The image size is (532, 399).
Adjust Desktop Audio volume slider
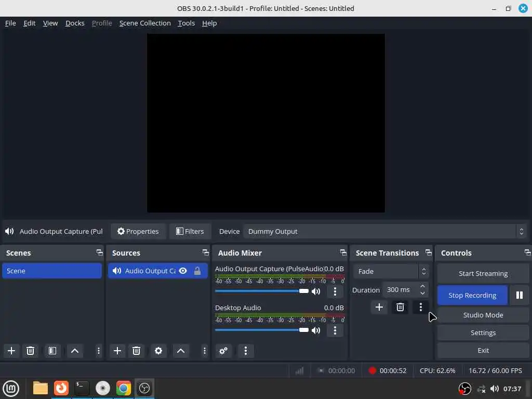point(262,330)
